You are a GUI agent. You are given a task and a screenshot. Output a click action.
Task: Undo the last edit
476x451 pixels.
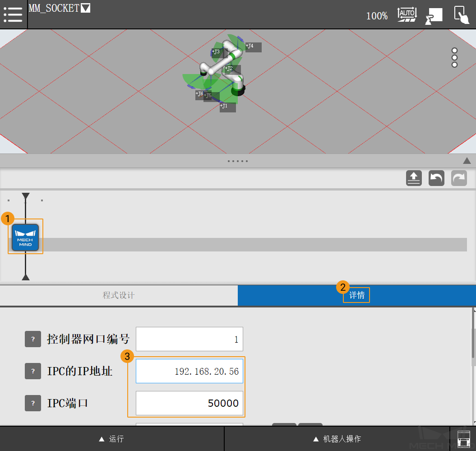click(x=436, y=178)
